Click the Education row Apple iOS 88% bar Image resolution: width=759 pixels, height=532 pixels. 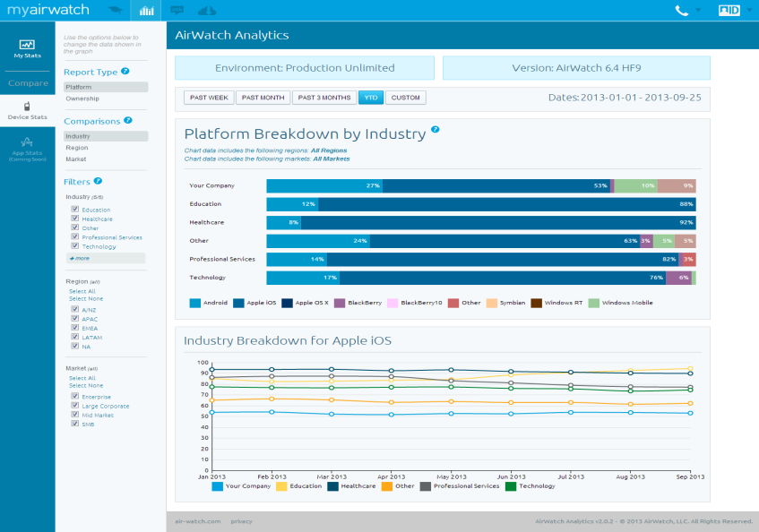coord(507,204)
